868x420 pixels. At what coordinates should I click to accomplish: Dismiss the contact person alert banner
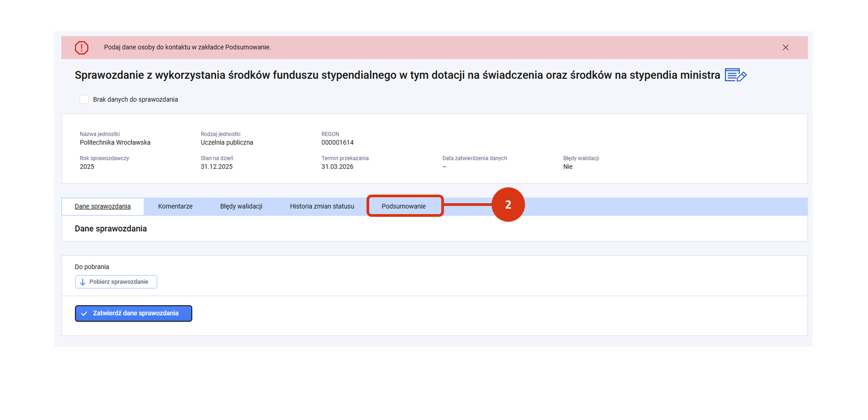[785, 48]
